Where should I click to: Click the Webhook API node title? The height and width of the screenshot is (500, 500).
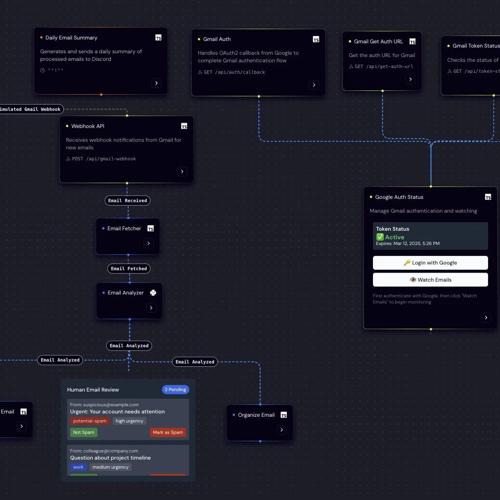88,126
